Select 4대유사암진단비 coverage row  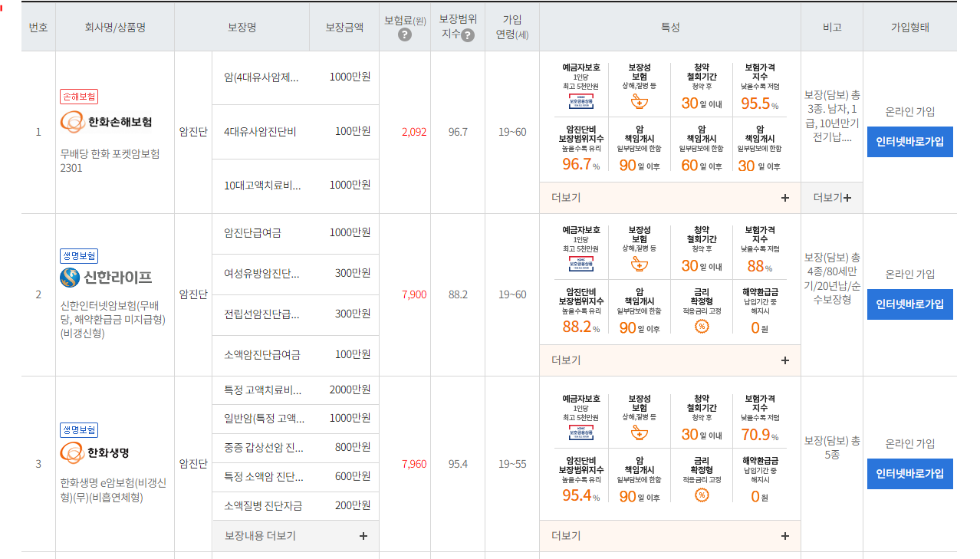(x=296, y=132)
